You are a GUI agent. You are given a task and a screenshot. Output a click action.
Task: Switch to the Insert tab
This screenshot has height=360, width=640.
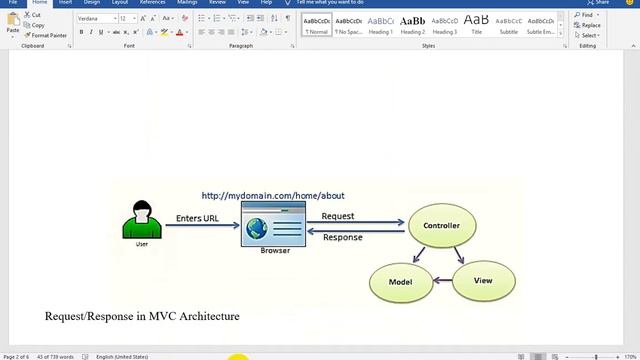click(x=65, y=2)
